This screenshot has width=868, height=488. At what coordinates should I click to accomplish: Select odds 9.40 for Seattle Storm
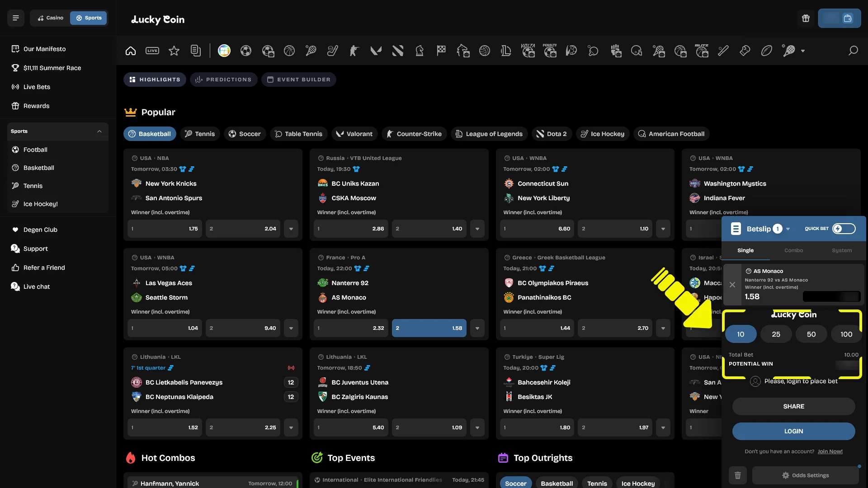243,328
